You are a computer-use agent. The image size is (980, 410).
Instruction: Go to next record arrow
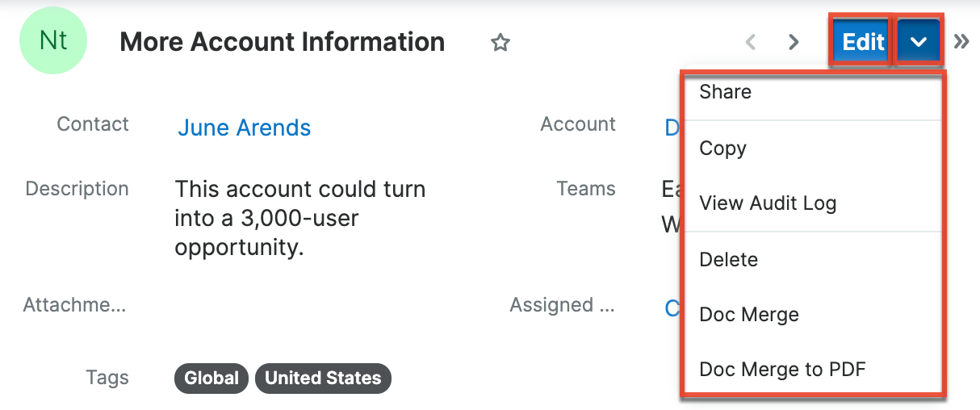794,42
